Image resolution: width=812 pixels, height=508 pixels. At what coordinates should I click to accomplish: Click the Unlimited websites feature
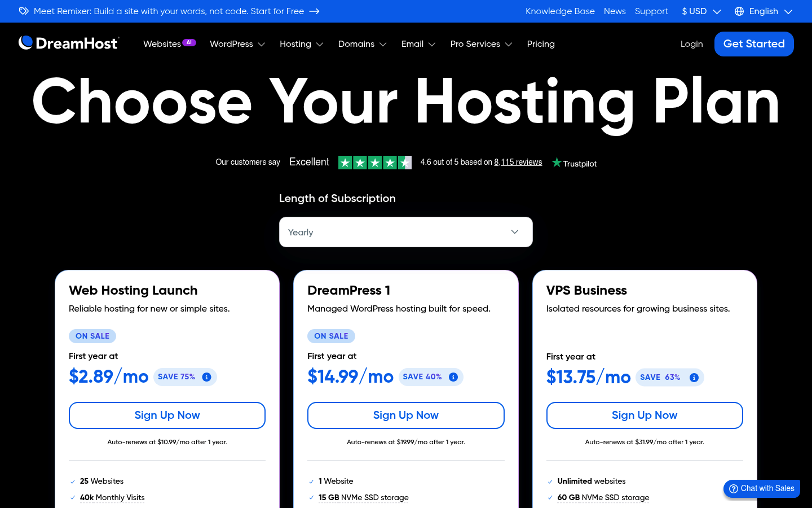(591, 481)
